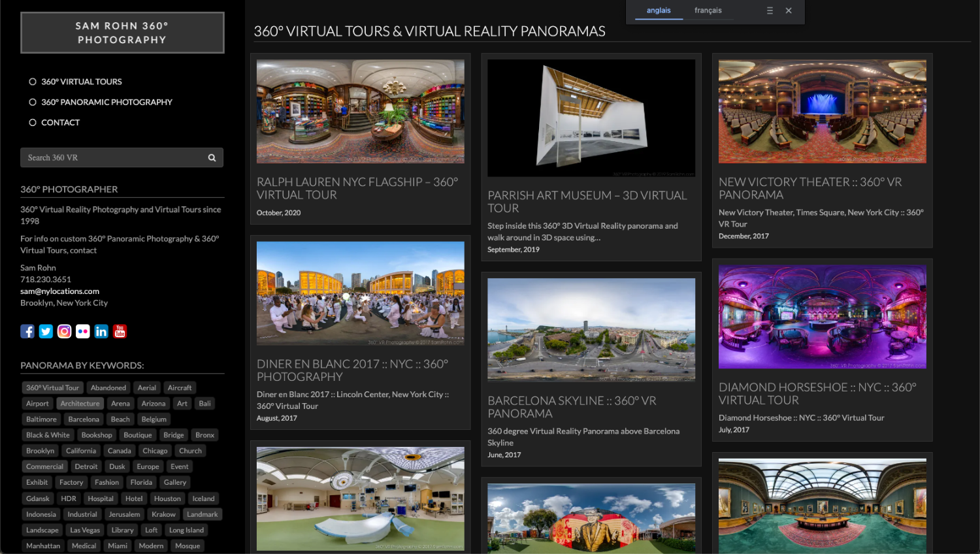Open Ralph Lauren NYC Flagship panorama thumbnail

tap(360, 111)
